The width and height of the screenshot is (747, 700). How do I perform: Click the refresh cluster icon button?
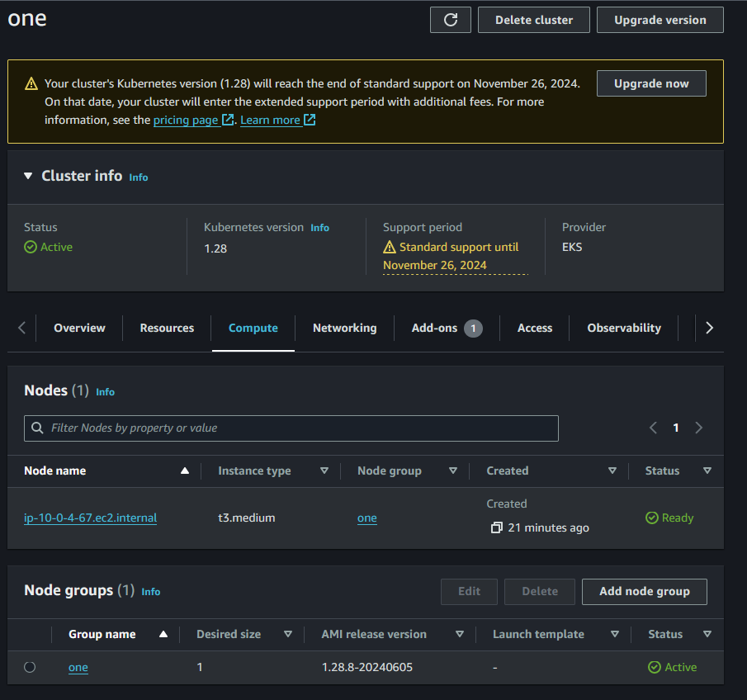pos(450,20)
